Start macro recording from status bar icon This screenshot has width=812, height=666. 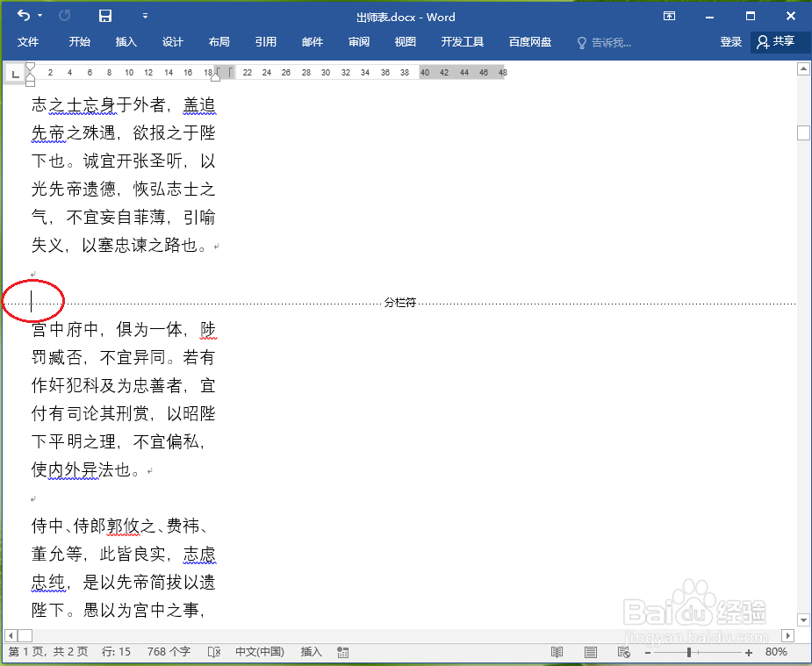[x=342, y=652]
